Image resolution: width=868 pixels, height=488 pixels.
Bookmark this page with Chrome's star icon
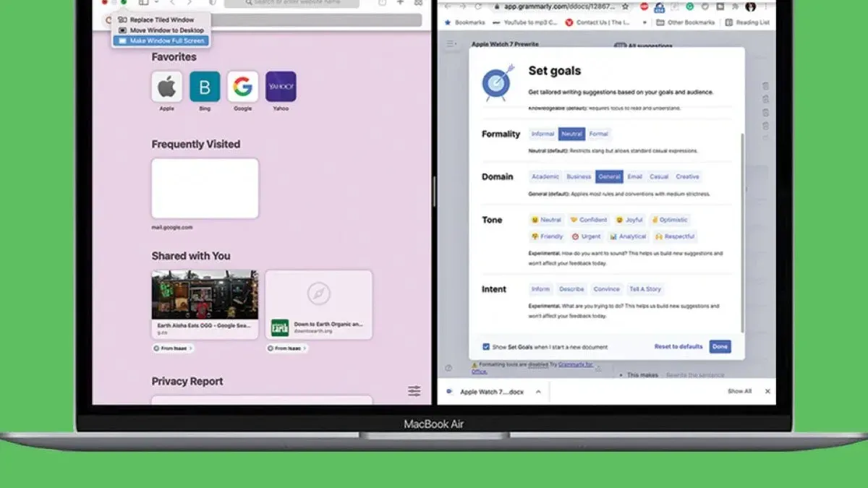[x=624, y=7]
